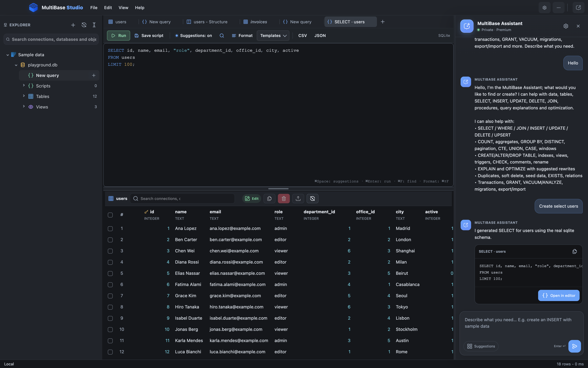Expand the Views folder
Viewport: 588px width, 368px height.
24,106
